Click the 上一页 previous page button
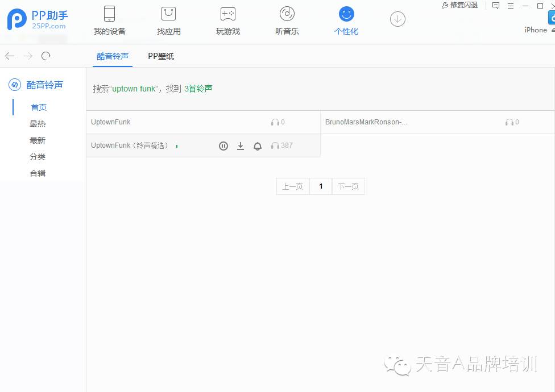Image resolution: width=555 pixels, height=392 pixels. [x=293, y=186]
